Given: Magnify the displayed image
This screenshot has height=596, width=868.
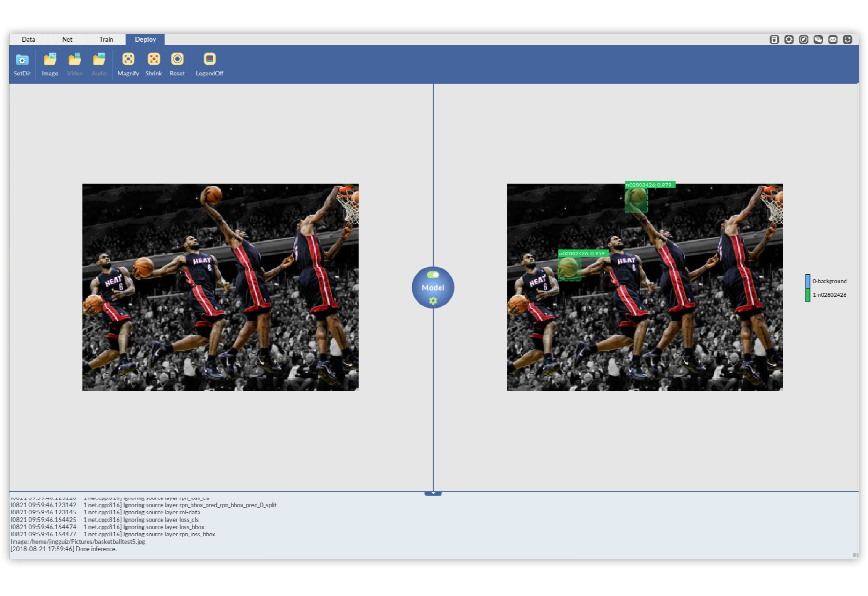Looking at the screenshot, I should tap(128, 60).
